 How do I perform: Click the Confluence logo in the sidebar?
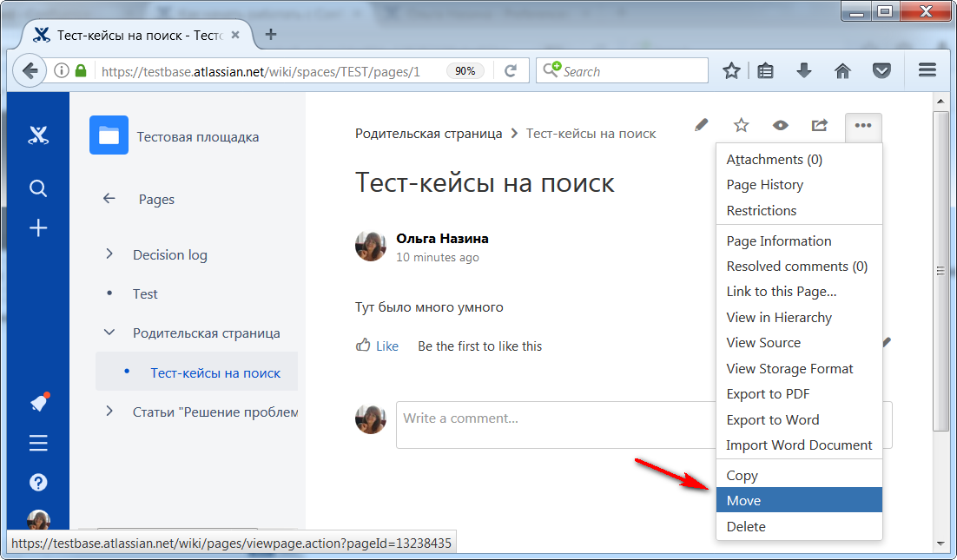[x=37, y=135]
